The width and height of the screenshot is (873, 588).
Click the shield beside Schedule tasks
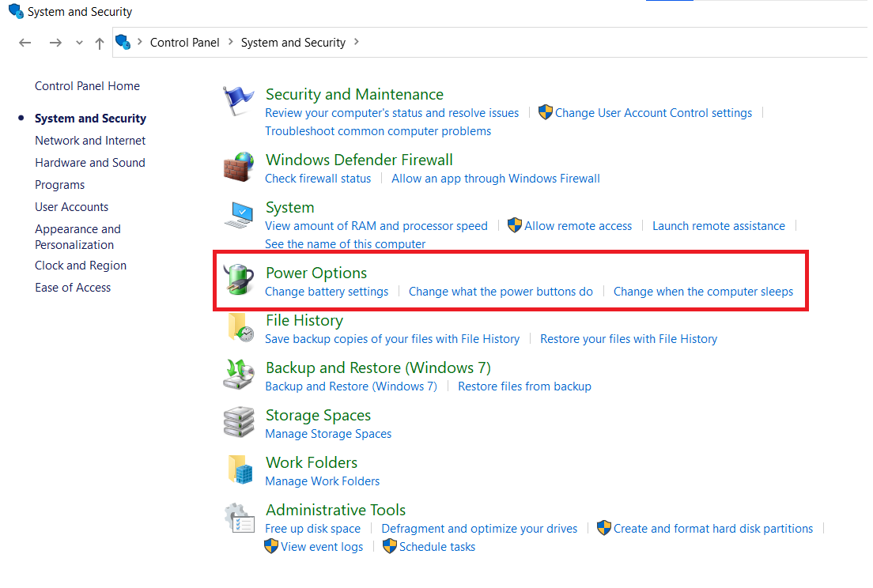(390, 546)
